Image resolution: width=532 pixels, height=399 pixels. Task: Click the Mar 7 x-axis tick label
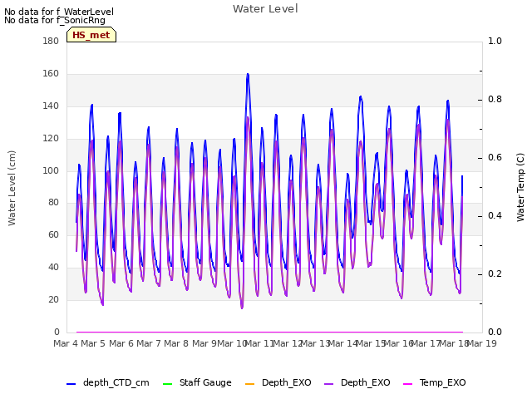pos(149,343)
